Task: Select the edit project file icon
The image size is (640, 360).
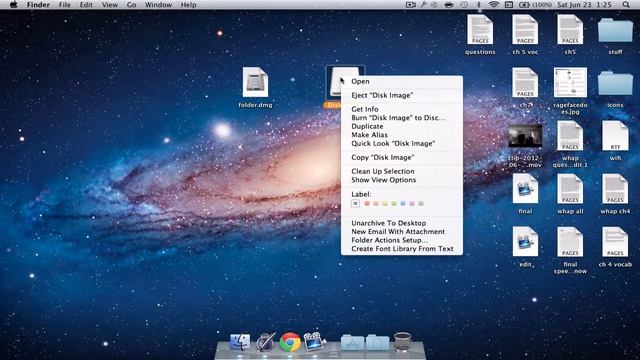Action: (x=525, y=242)
